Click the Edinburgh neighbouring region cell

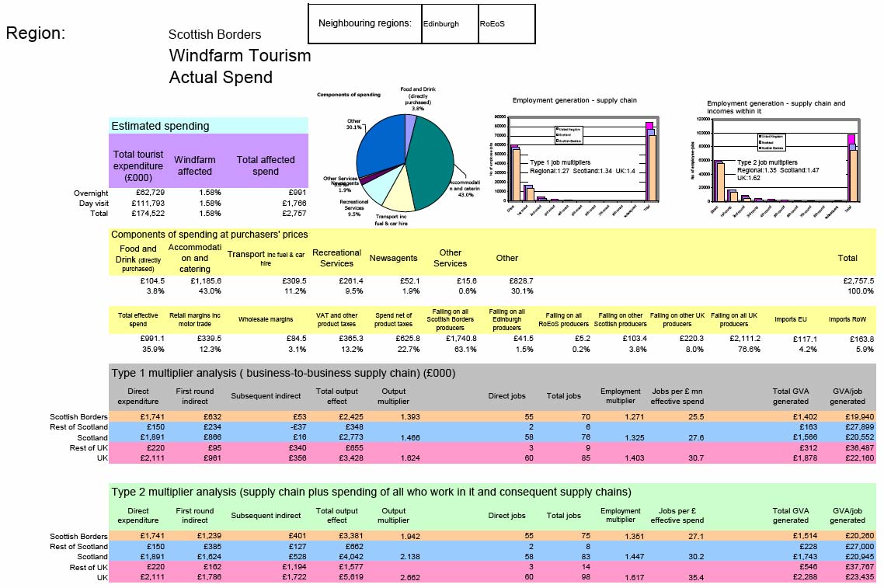point(450,23)
